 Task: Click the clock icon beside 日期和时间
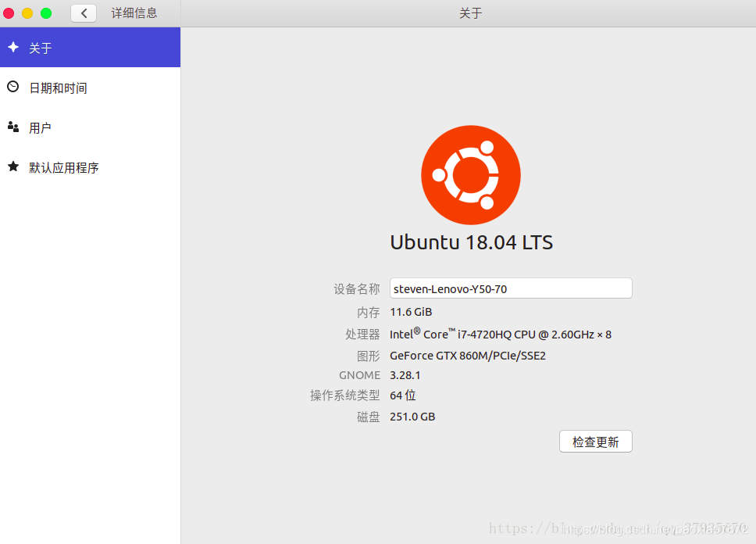click(x=13, y=87)
